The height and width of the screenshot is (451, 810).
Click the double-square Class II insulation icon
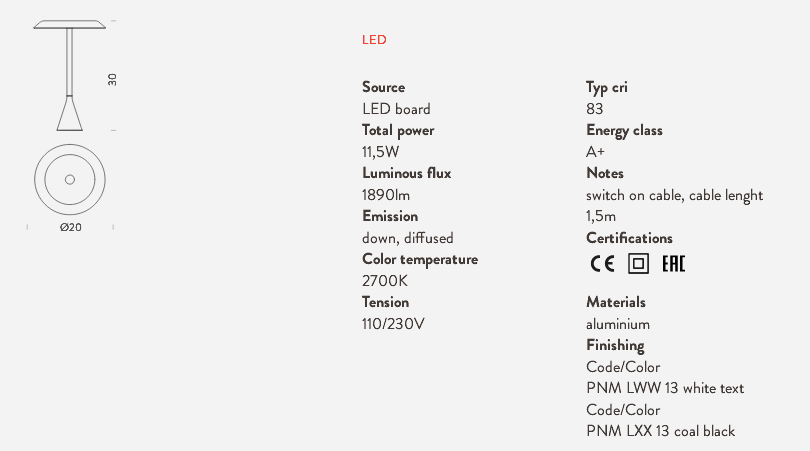pos(638,264)
